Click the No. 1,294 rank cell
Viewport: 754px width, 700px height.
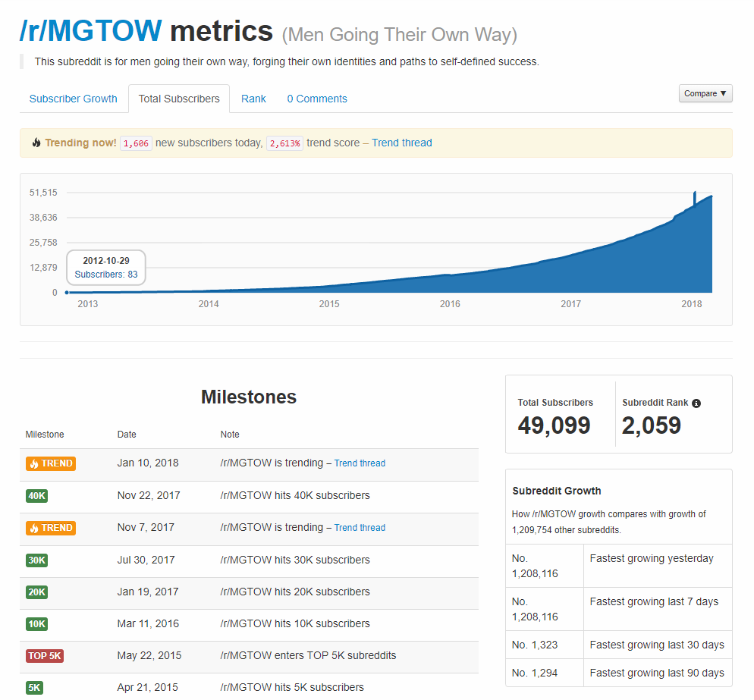[545, 673]
